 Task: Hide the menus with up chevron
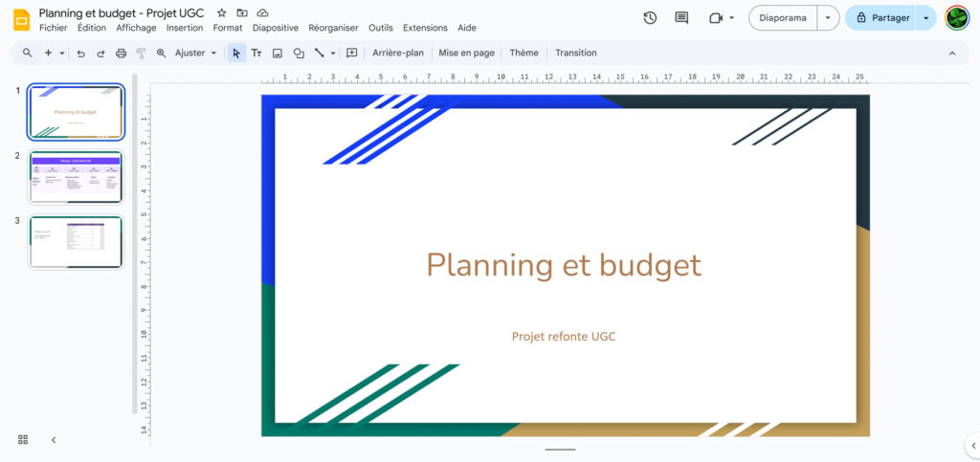952,53
